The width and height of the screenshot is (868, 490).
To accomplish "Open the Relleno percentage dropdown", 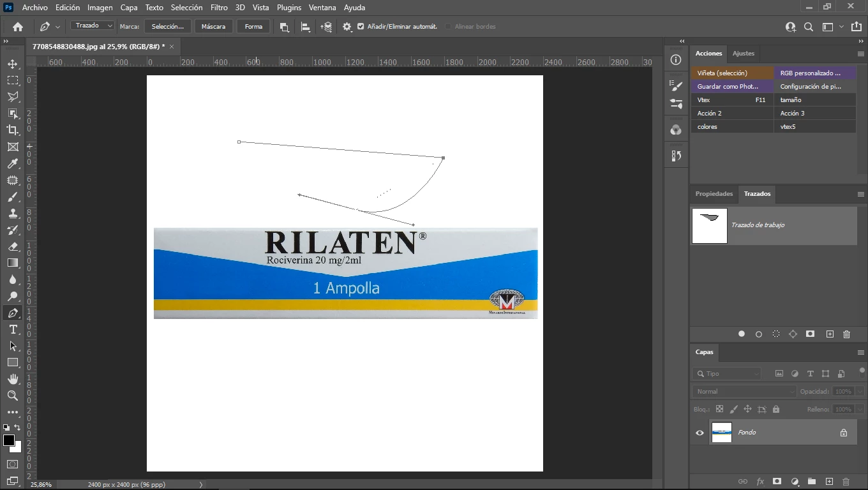I will 860,409.
